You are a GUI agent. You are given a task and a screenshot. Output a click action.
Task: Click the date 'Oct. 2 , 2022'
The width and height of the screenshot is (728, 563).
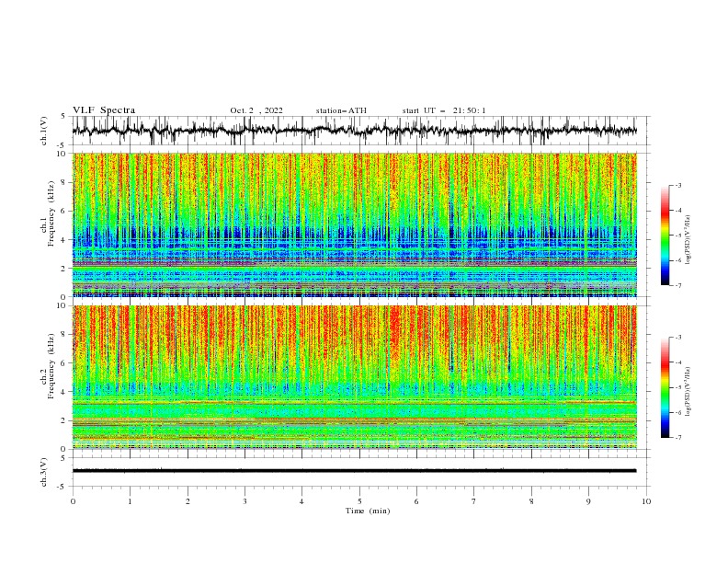256,110
